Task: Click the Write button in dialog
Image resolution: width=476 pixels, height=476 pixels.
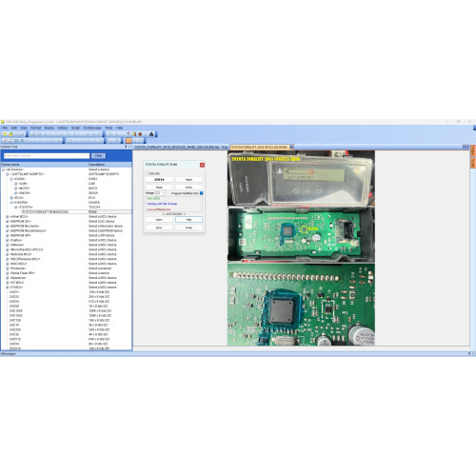Action: coord(188,188)
